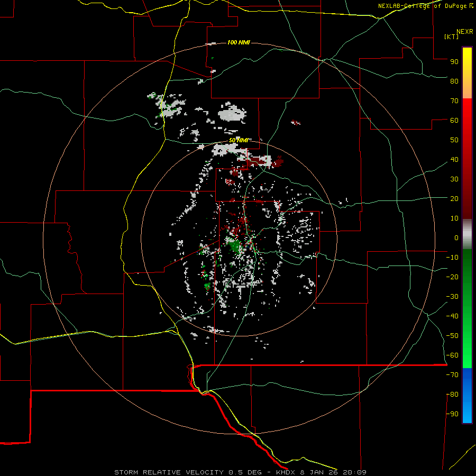Screen dimensions: 476x476
Task: Click the positive '80' scale value
Action: [x=454, y=81]
